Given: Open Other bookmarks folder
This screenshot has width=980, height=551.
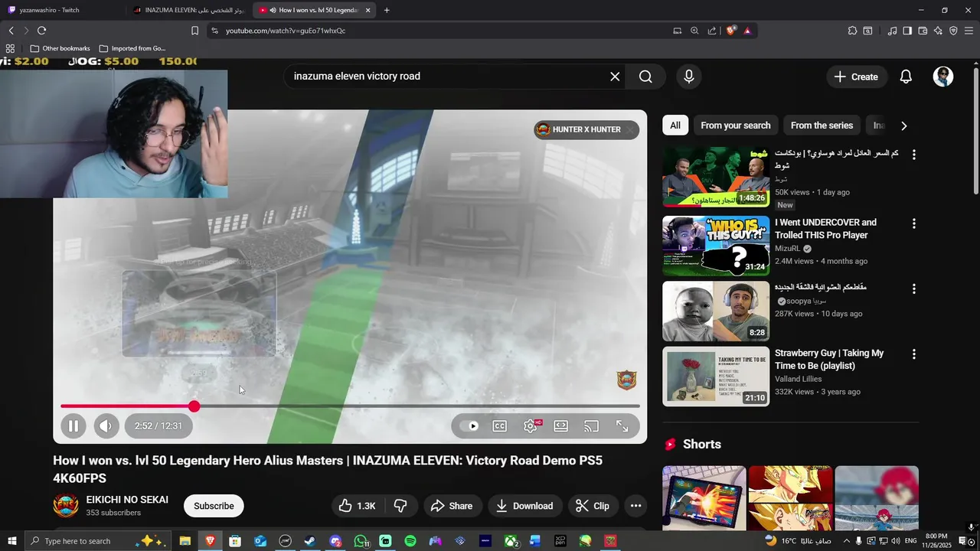Looking at the screenshot, I should (60, 48).
